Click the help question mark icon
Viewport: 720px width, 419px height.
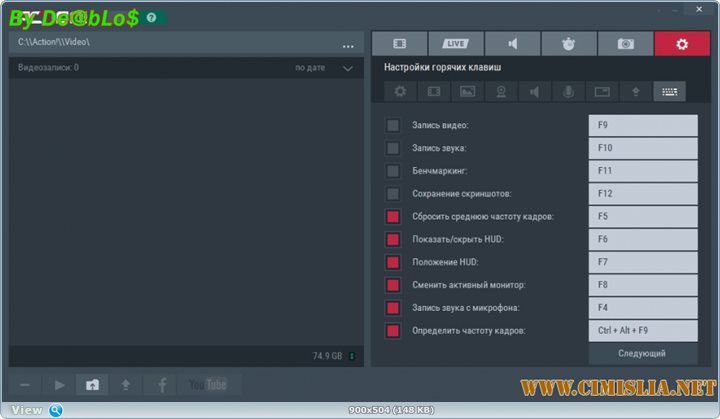click(x=151, y=17)
